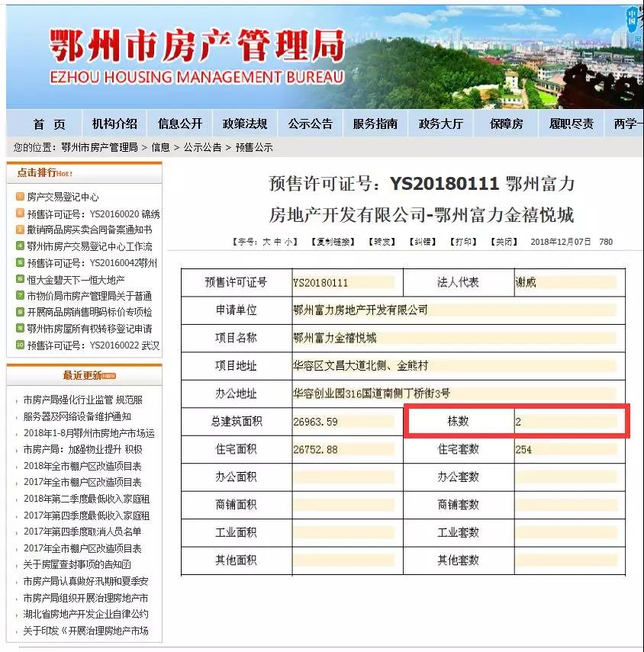Click the 栋数 value field showing 2
644x652 pixels.
(565, 421)
